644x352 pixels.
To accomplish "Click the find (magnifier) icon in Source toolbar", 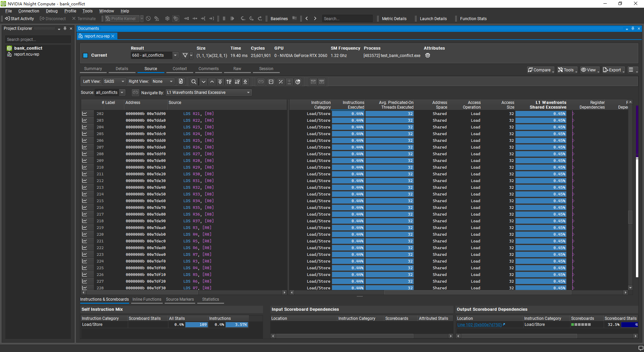I will [x=194, y=82].
